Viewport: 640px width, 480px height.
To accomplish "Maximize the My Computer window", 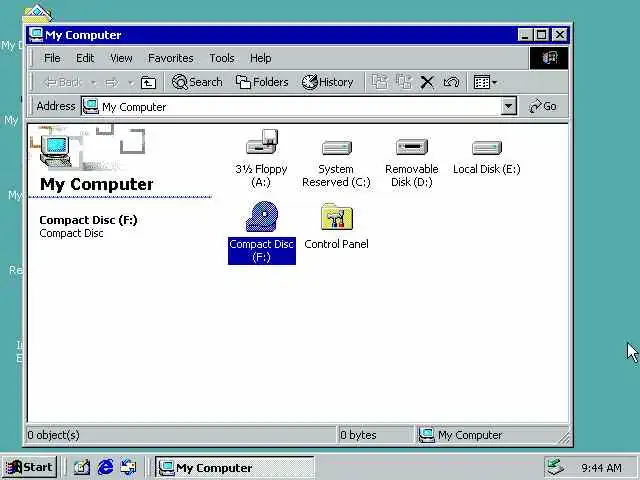I will [542, 35].
